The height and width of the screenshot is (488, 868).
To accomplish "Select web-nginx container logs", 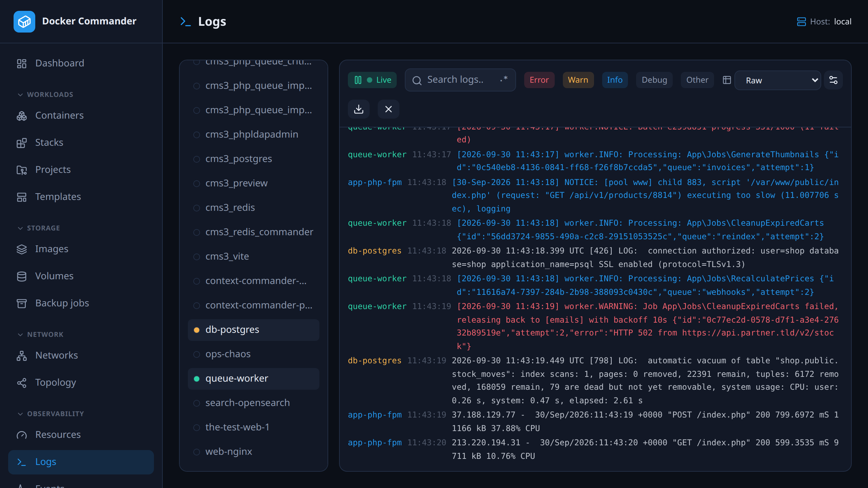I will pos(254,452).
